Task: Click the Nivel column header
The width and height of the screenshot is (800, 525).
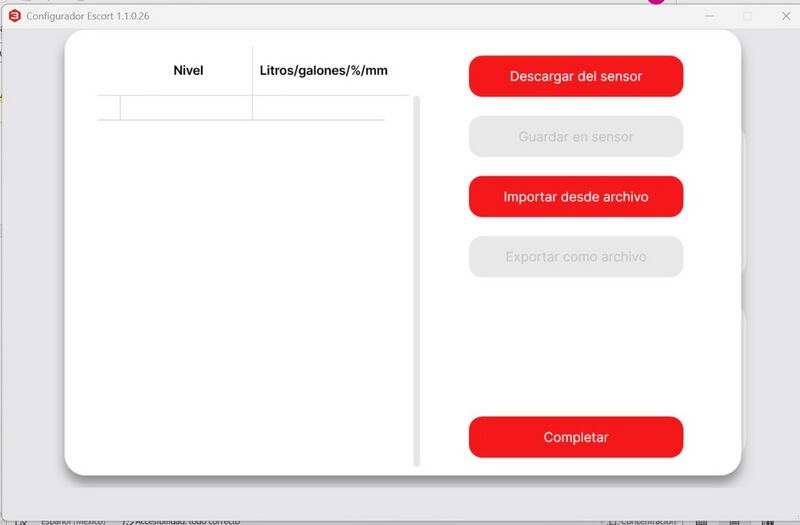Action: pyautogui.click(x=188, y=70)
